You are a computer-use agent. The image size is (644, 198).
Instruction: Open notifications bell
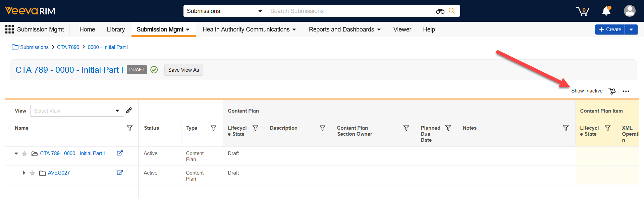(x=606, y=11)
